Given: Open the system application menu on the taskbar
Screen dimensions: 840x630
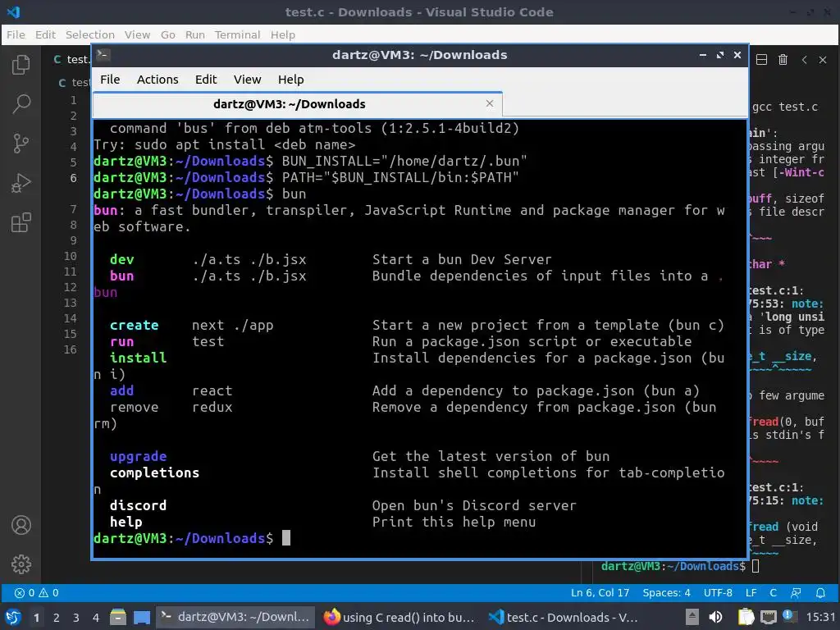Looking at the screenshot, I should 13,617.
